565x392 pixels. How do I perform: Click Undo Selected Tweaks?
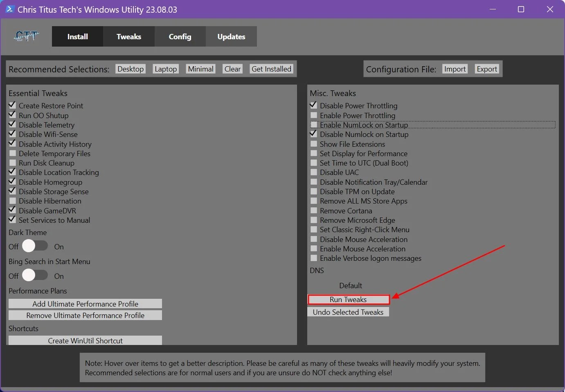348,312
